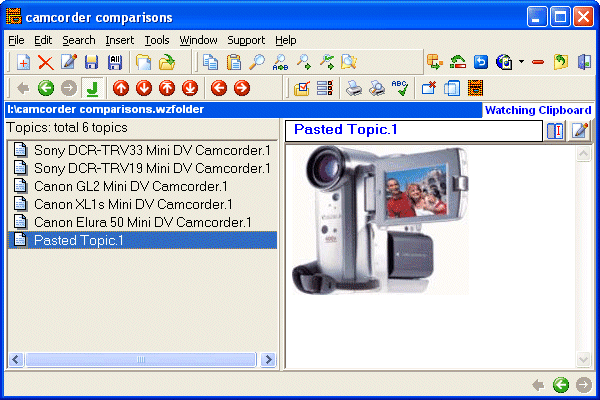Save with the blue floppy disk icon
The width and height of the screenshot is (600, 400).
point(91,62)
